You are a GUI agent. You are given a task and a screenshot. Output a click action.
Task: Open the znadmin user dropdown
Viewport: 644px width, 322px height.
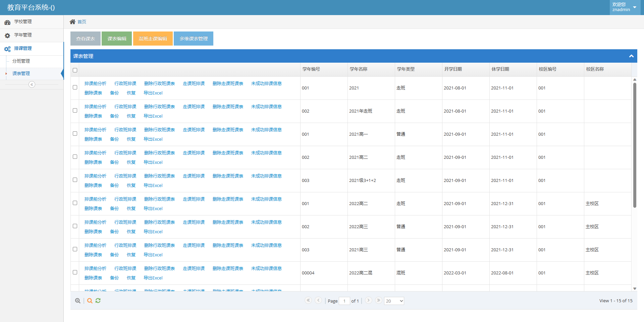(625, 7)
